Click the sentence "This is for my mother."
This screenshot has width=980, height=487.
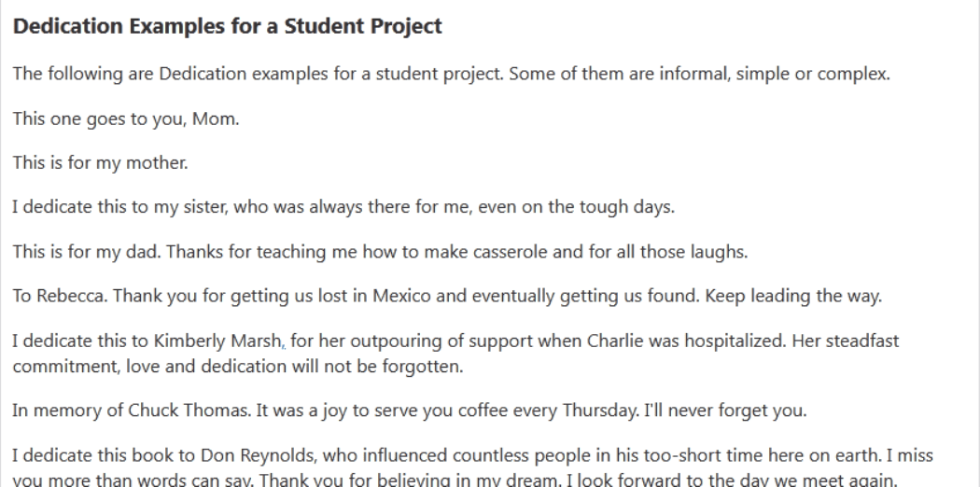tap(100, 163)
